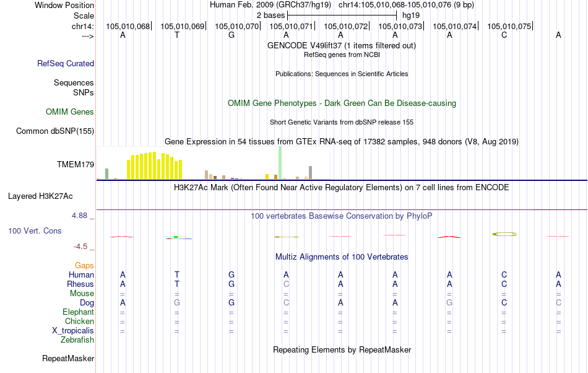The height and width of the screenshot is (373, 588).
Task: Click the Human row G base in the alignment
Action: coord(231,274)
